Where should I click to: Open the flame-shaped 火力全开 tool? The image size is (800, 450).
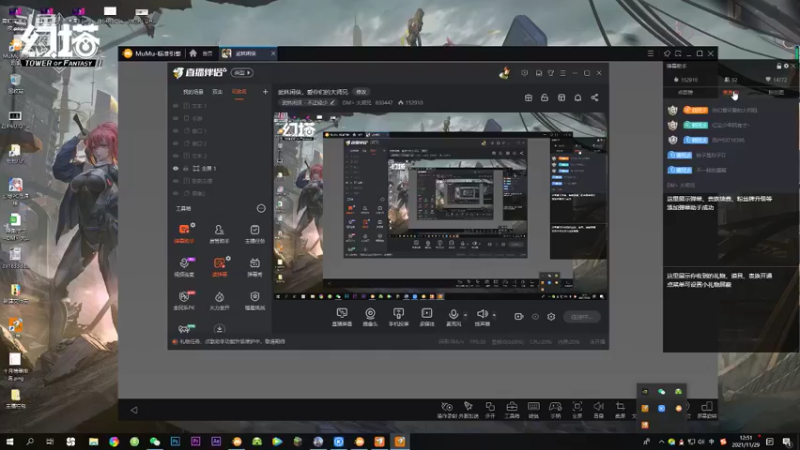(x=219, y=301)
